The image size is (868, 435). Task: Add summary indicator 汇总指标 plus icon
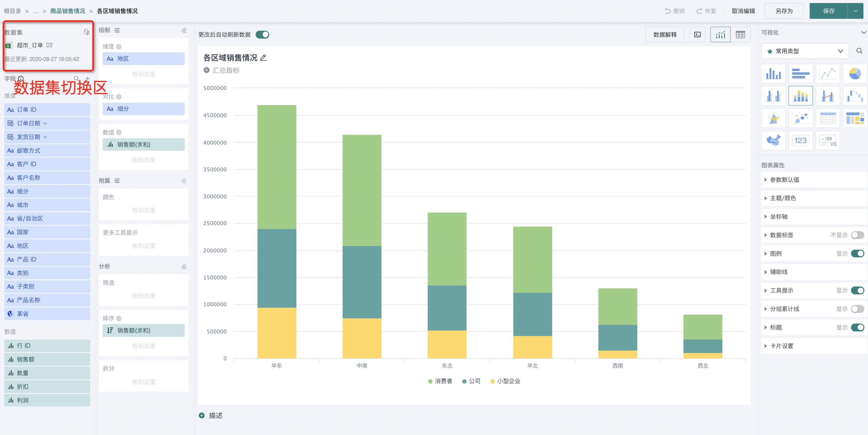pyautogui.click(x=207, y=70)
